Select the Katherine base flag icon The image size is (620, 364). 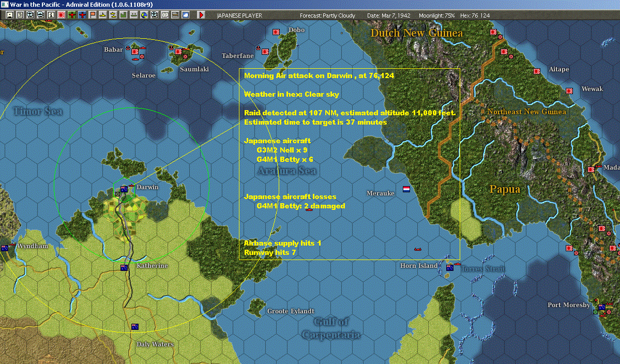(x=124, y=268)
